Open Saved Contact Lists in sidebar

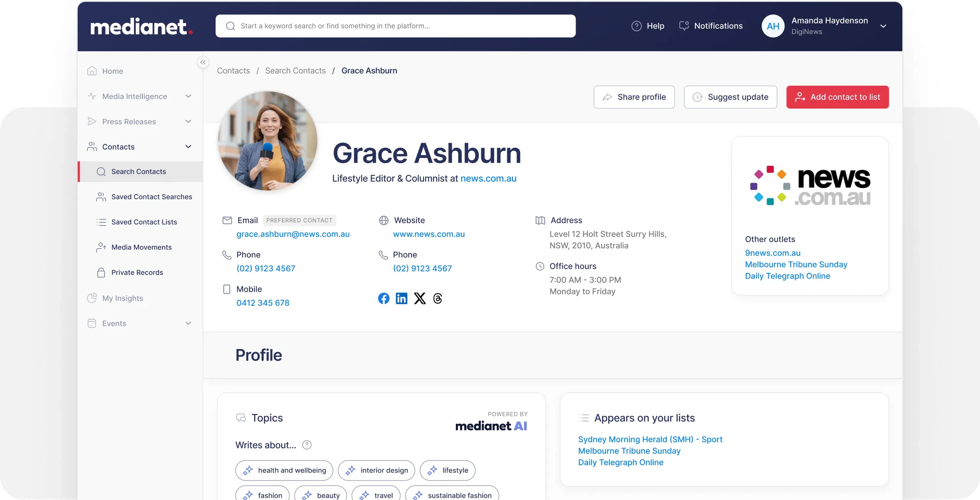click(x=144, y=222)
